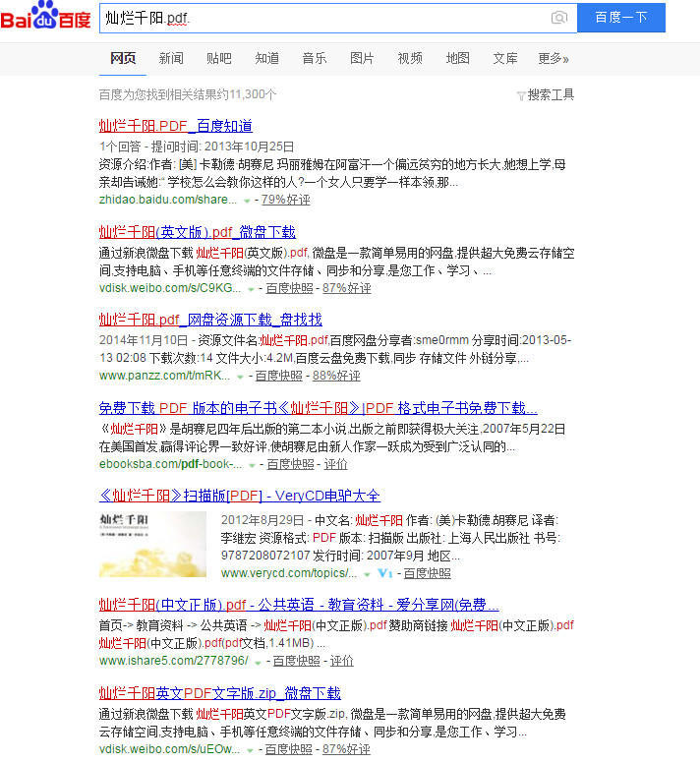This screenshot has width=700, height=763.
Task: Open 灿烂千阳(英文版).pdf_微盘下载 result
Action: point(198,232)
